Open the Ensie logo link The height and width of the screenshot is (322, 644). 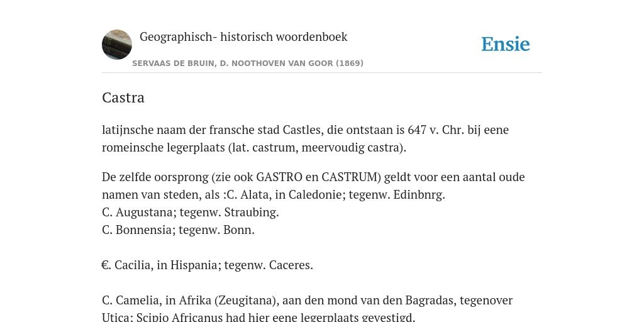click(x=506, y=44)
